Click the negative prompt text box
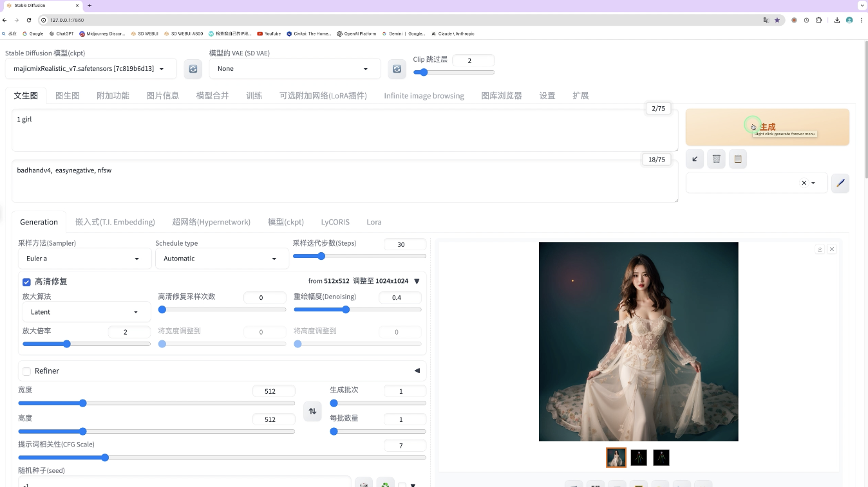868x487 pixels. [344, 181]
